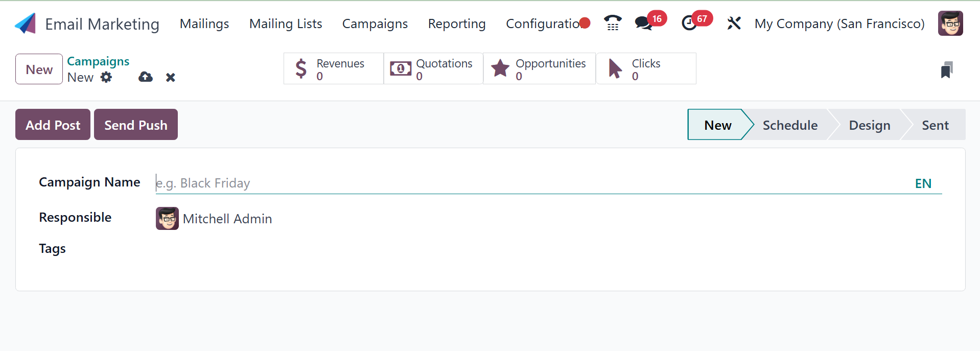
Task: Open the activities clock icon
Action: coord(689,24)
